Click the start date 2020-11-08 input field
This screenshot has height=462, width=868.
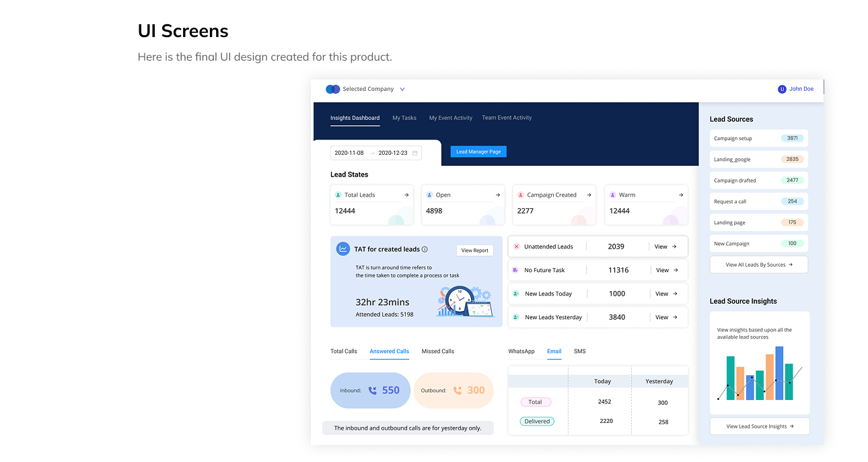click(x=349, y=153)
